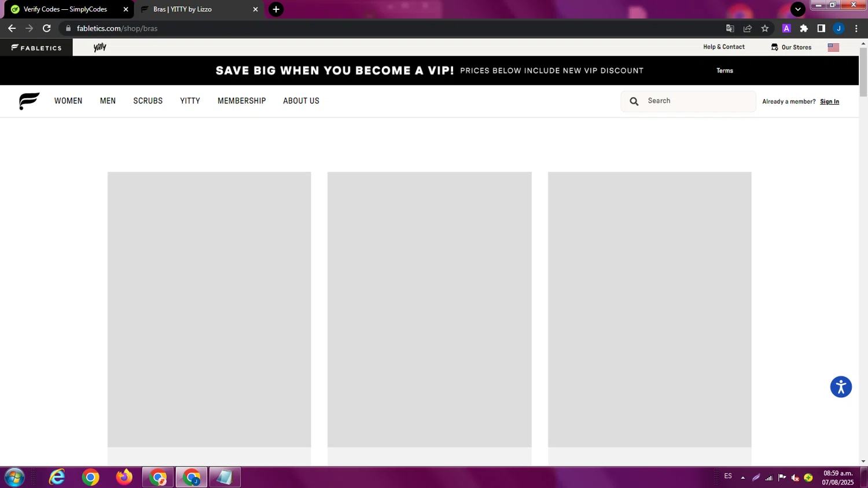The height and width of the screenshot is (488, 868).
Task: Select the Bras | YITTY by Lizzo tab
Action: coord(199,9)
